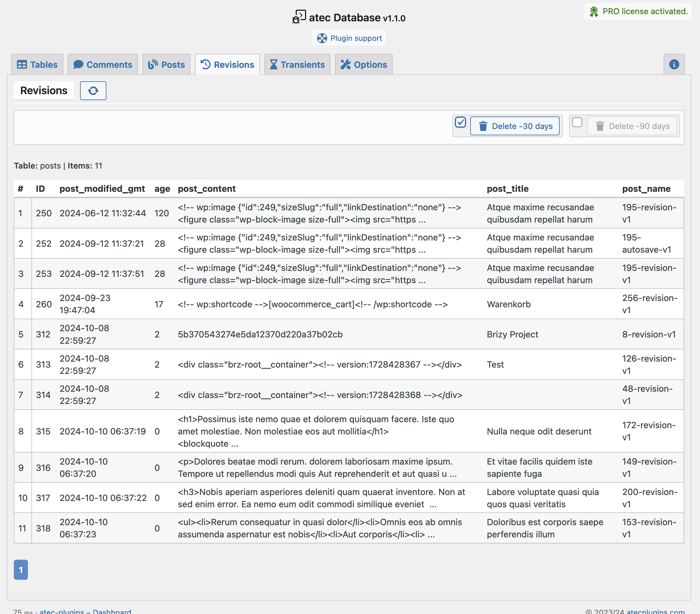
Task: Click the woocommerce_cart shortcode content cell
Action: [313, 304]
